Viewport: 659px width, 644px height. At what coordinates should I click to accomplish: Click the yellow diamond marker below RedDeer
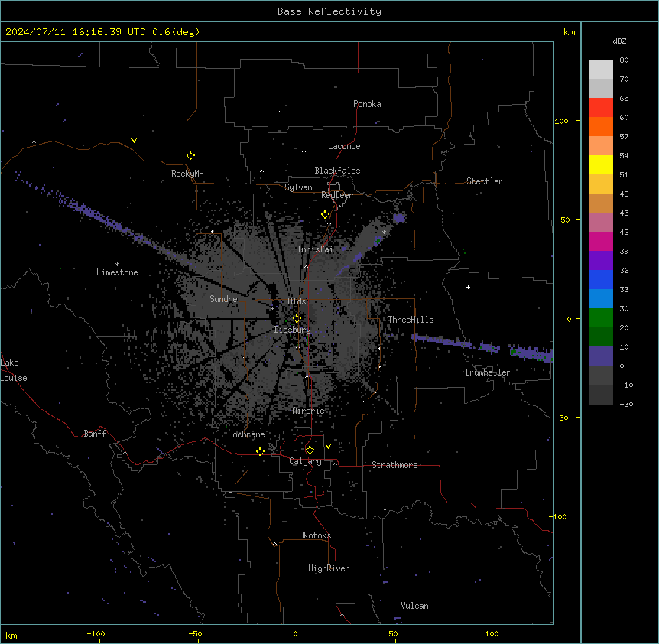coord(326,215)
